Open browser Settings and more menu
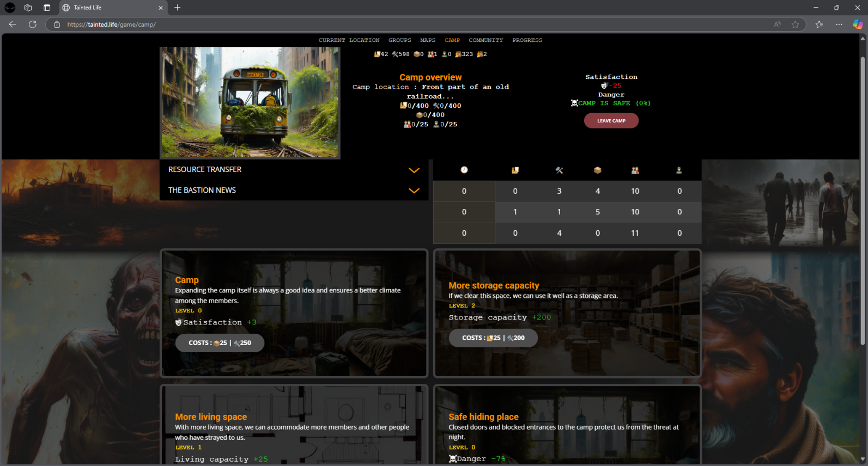 (x=839, y=24)
